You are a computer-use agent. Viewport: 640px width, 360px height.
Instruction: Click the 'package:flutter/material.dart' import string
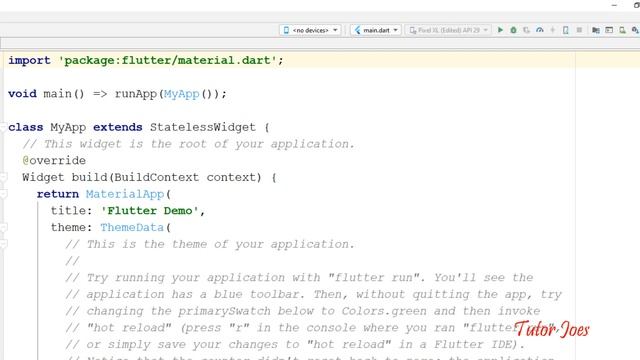pyautogui.click(x=167, y=60)
